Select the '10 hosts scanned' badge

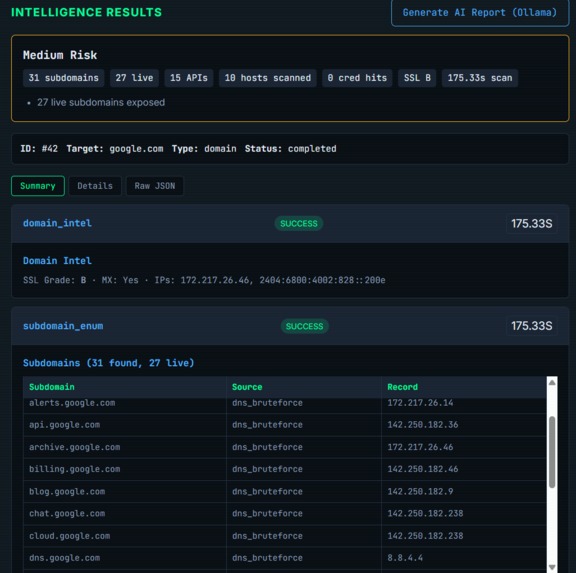pos(267,78)
